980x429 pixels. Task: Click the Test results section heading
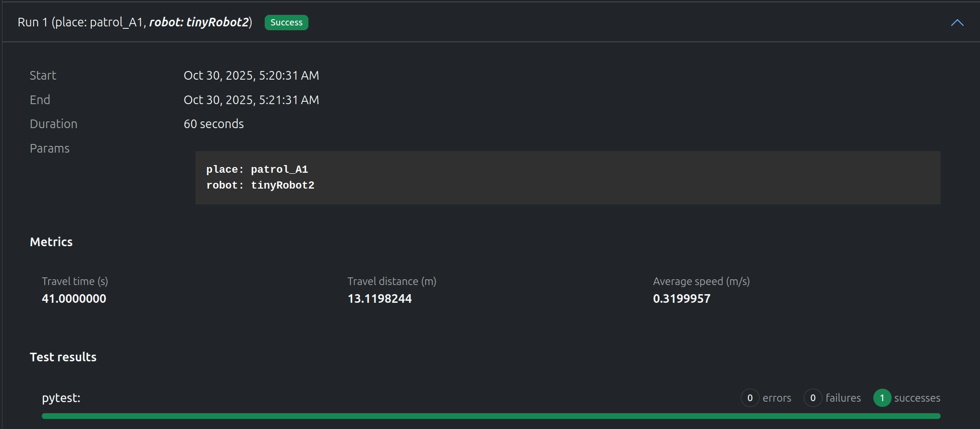63,357
